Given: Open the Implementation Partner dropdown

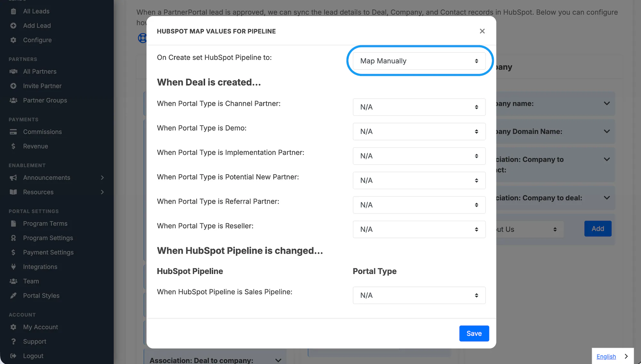Looking at the screenshot, I should 419,156.
